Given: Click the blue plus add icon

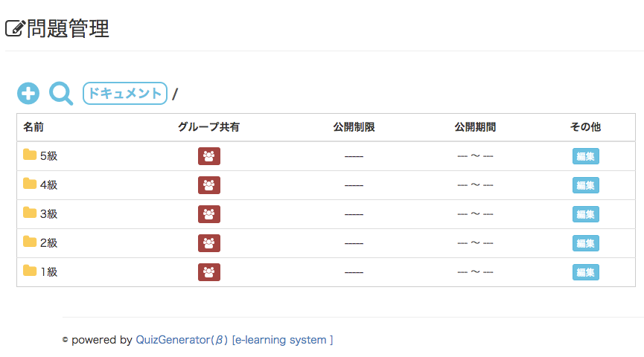Looking at the screenshot, I should coord(28,94).
